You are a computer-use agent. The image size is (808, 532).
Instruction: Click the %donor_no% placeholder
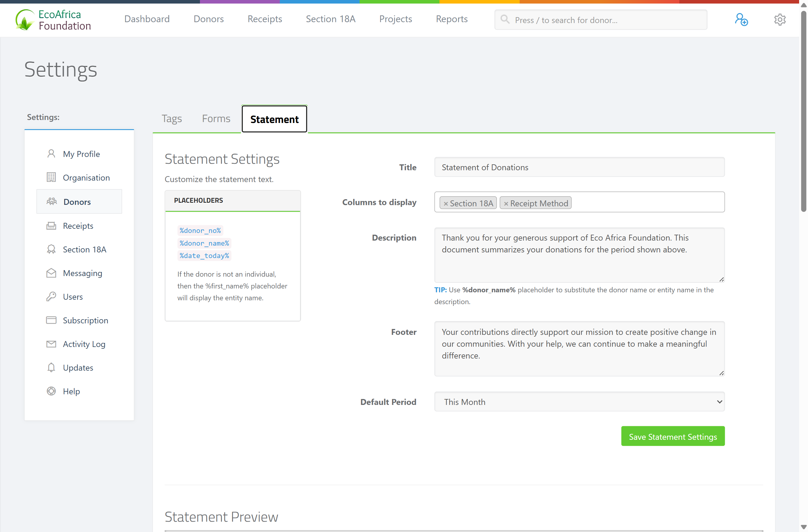(x=200, y=230)
